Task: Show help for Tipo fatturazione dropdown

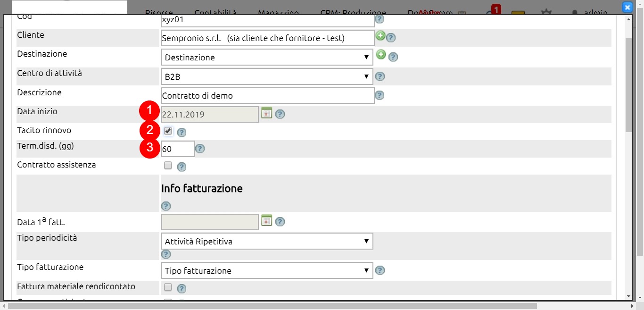Action: (x=380, y=270)
